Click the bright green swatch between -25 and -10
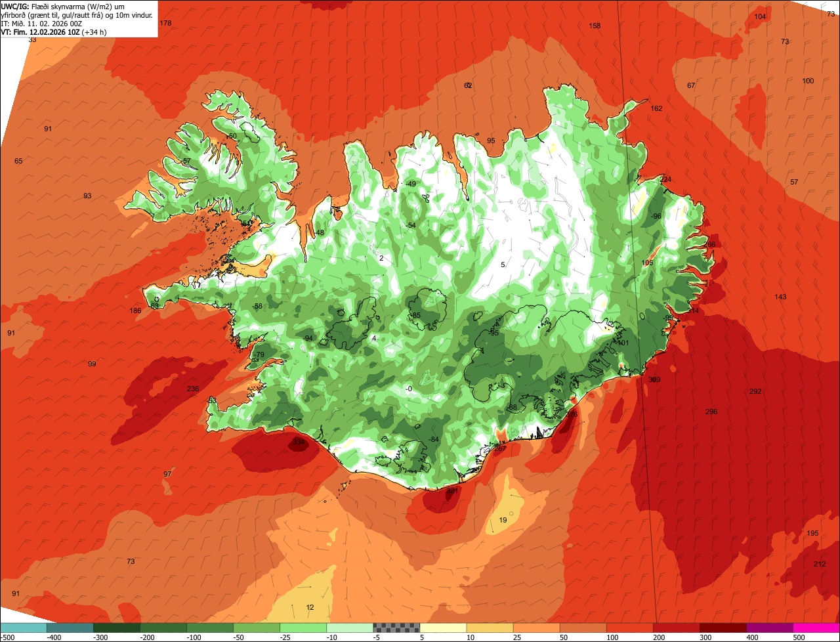 pyautogui.click(x=303, y=628)
